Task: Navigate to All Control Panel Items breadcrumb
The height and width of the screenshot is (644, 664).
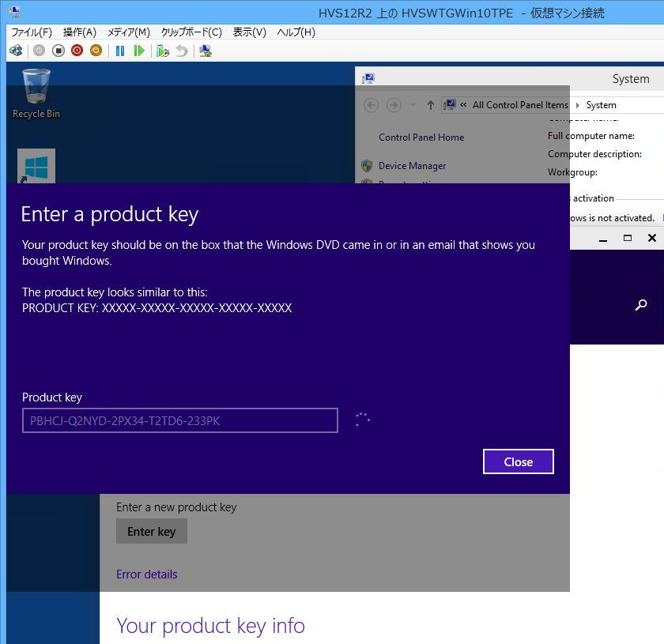Action: (520, 105)
